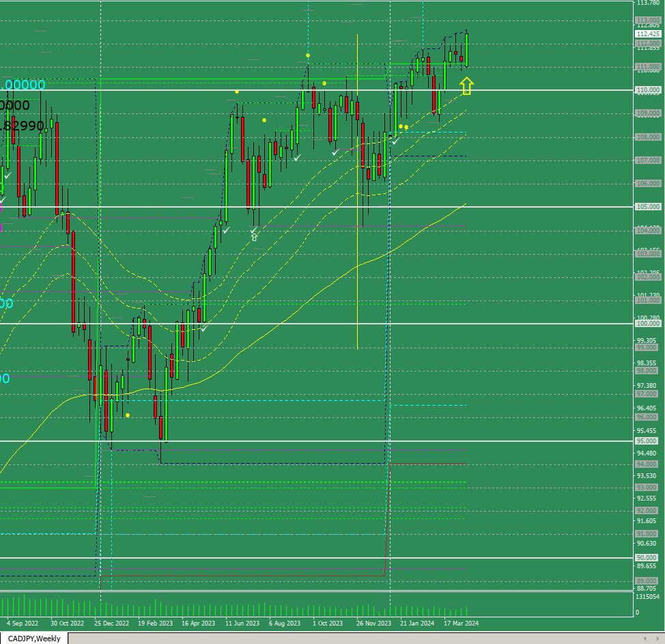Select the red horizontal line near 94.000

(427, 464)
